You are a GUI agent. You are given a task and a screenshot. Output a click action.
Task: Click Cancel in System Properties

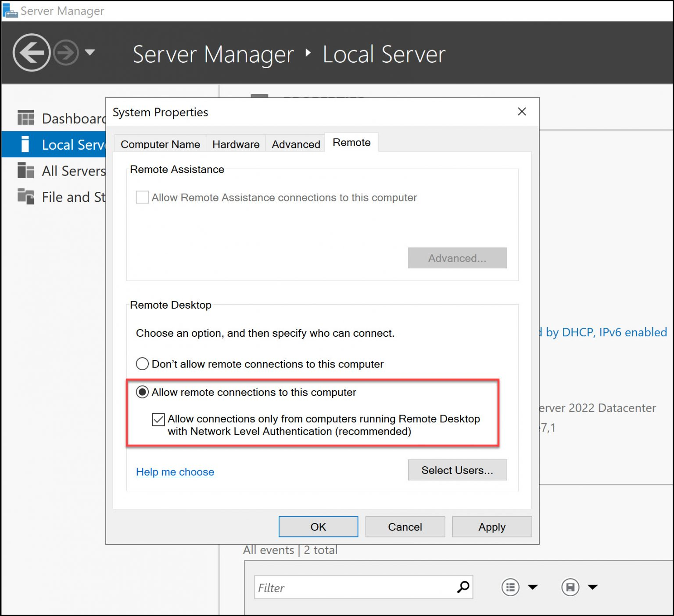(x=405, y=526)
